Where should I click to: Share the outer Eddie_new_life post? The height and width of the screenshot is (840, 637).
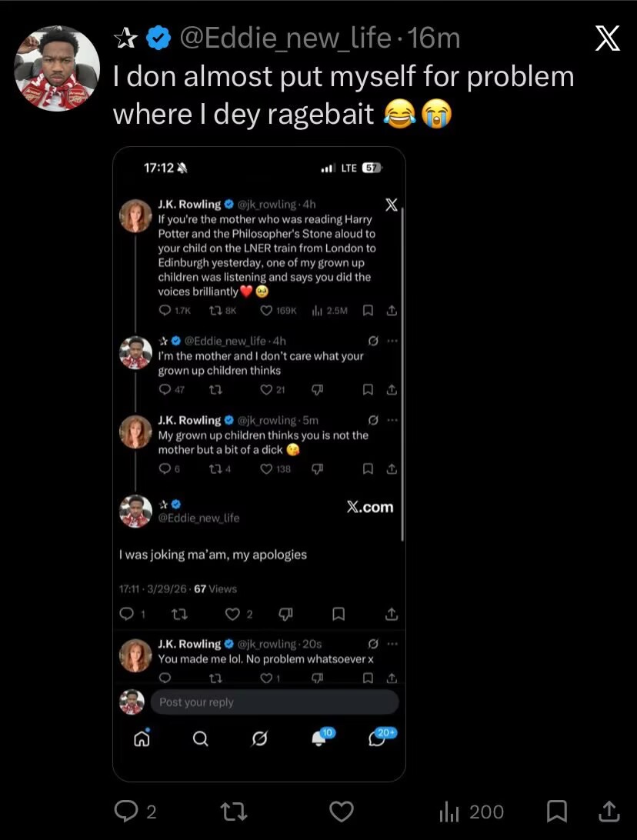click(608, 812)
